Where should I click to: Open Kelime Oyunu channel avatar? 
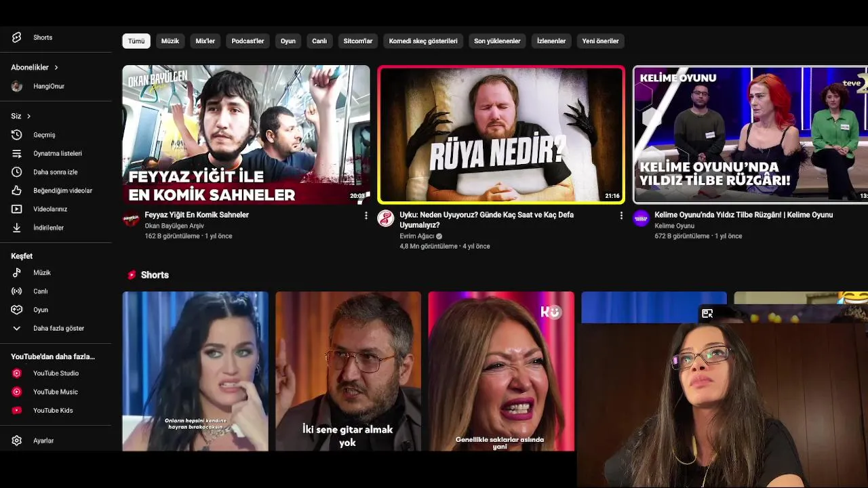click(x=641, y=218)
